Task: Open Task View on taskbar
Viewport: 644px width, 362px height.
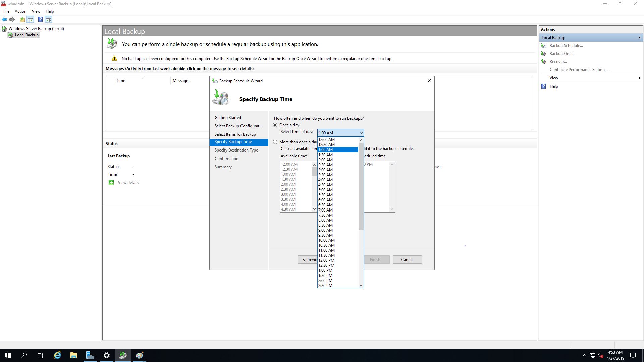Action: 40,355
